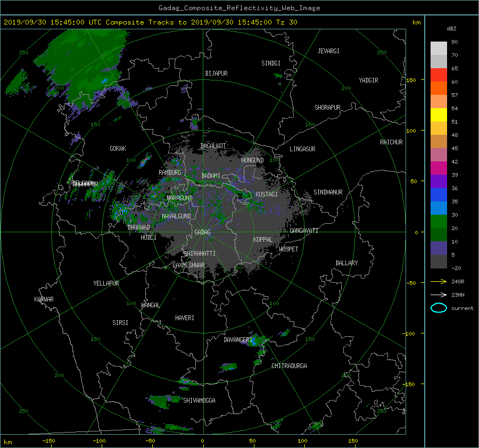
Task: Click the DHARWAD label
Action: (138, 227)
